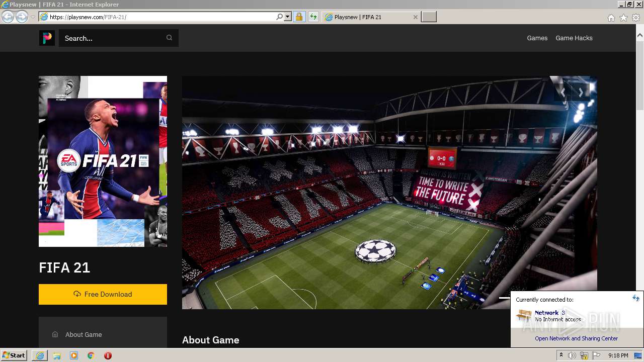The width and height of the screenshot is (644, 362).
Task: Launch Google Chrome from the taskbar
Action: click(91, 355)
